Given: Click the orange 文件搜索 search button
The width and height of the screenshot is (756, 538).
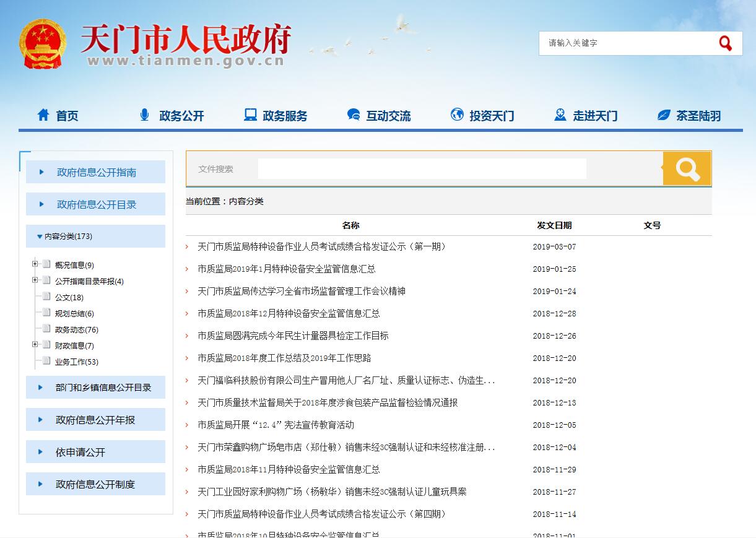Looking at the screenshot, I should tap(687, 168).
